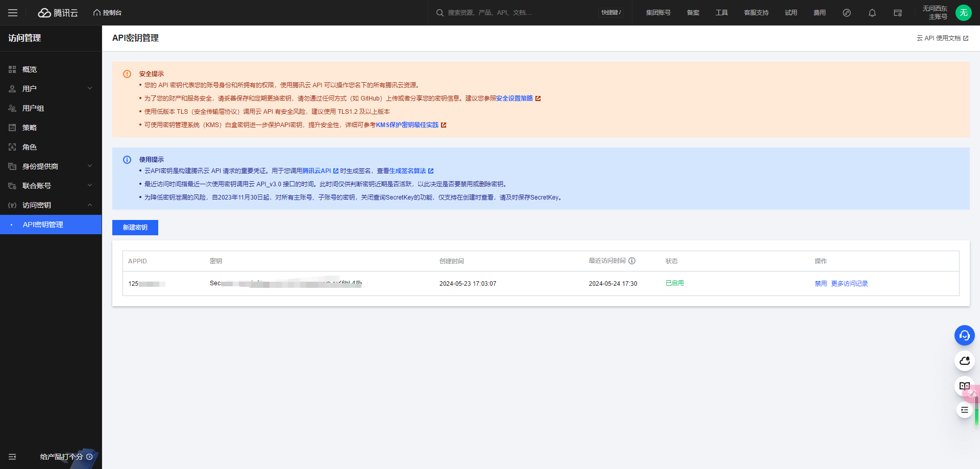Click the 角色 role icon
Image resolution: width=980 pixels, height=469 pixels.
(12, 147)
